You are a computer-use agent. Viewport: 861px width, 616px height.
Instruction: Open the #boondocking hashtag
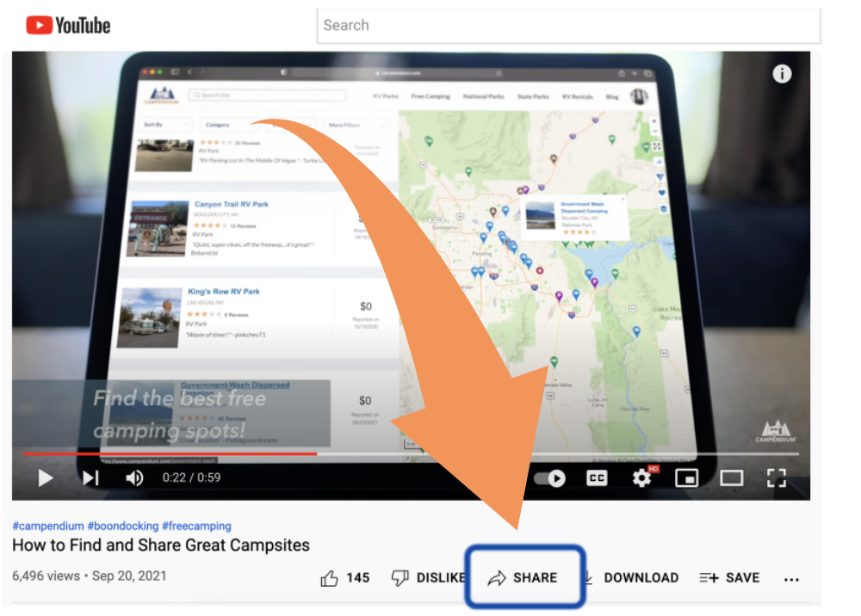coord(123,526)
